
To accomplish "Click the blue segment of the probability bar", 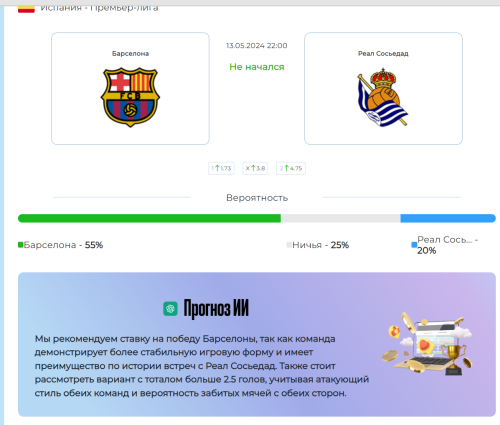I will point(448,218).
